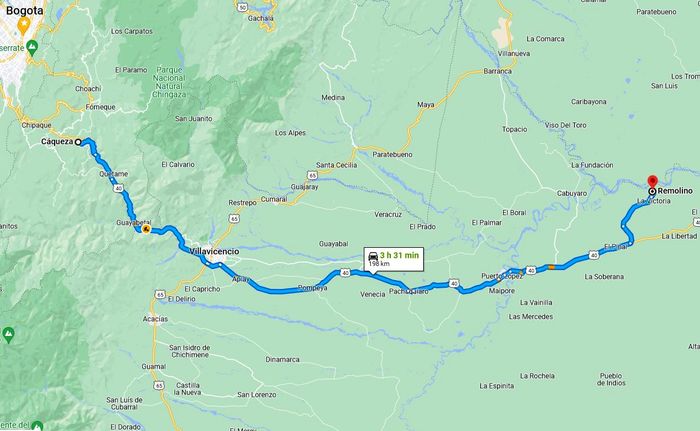Image resolution: width=700 pixels, height=431 pixels.
Task: Click the red Remolino destination pin
Action: (652, 182)
